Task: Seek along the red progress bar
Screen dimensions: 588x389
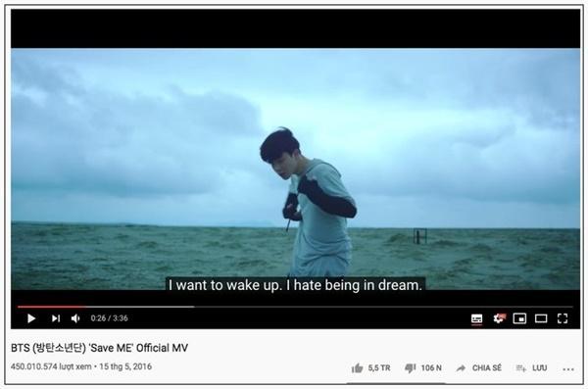Action: pos(296,307)
